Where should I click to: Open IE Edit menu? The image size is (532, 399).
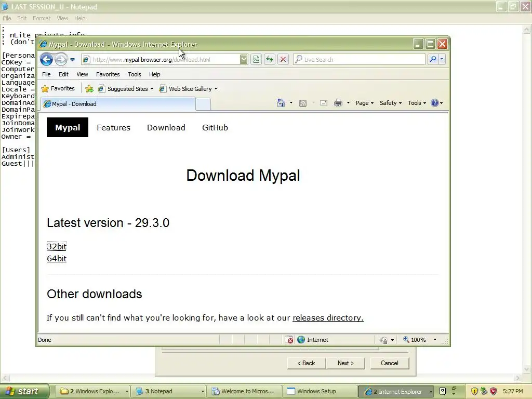coord(63,74)
